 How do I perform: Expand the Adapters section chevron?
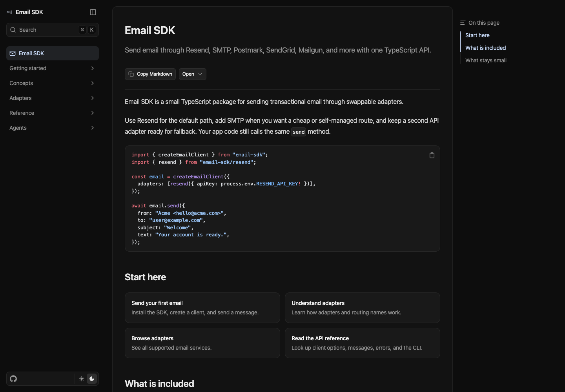[x=93, y=98]
